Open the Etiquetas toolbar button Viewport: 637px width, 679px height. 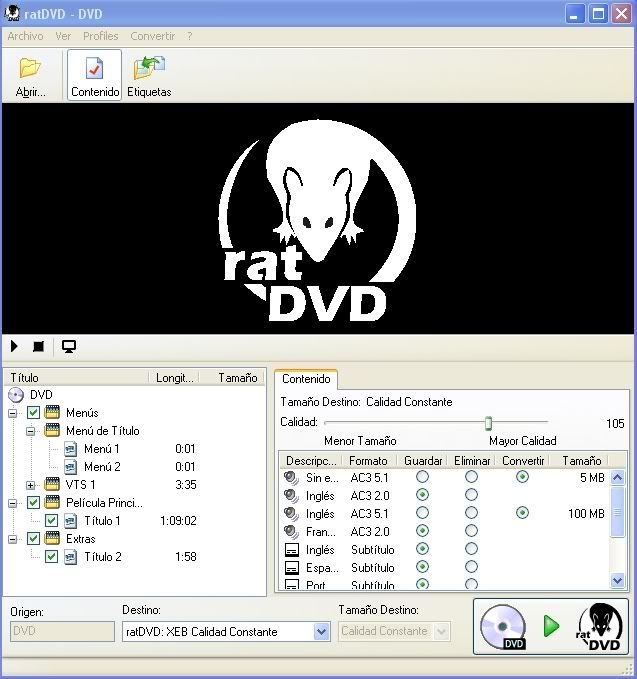click(x=149, y=76)
